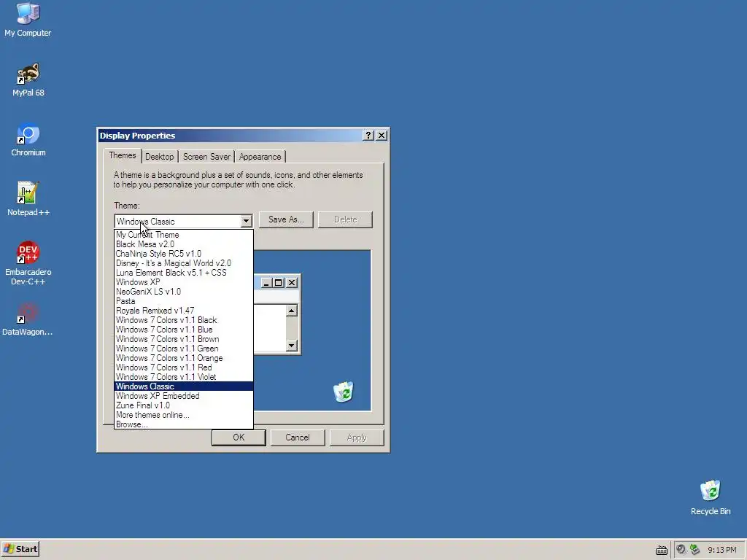Select the Embarcadero Dev-C++ shortcut

28,263
